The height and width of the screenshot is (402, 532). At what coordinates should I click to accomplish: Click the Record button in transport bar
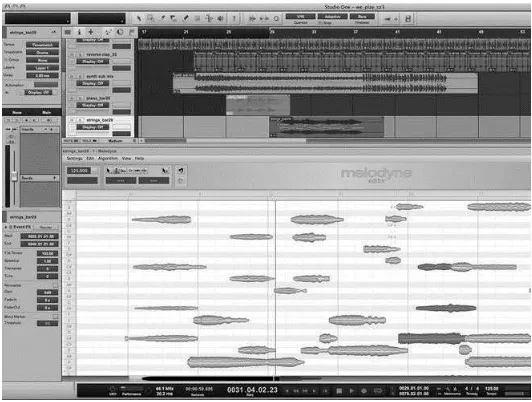pyautogui.click(x=364, y=391)
